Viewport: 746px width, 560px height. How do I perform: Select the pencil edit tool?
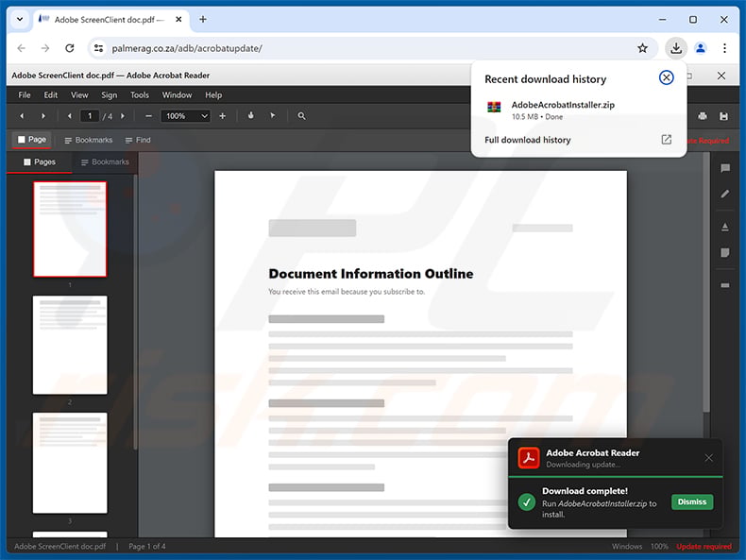725,194
